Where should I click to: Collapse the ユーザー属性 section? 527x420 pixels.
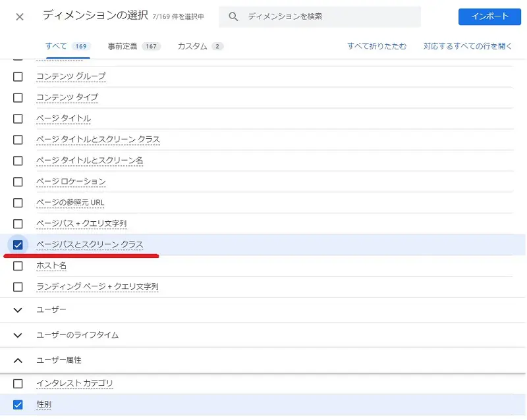18,361
